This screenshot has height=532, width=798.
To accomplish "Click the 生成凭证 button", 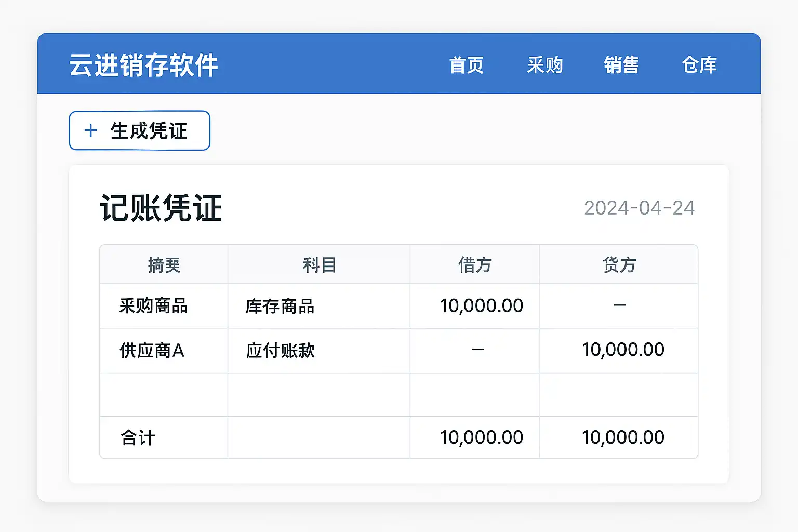I will (x=139, y=130).
